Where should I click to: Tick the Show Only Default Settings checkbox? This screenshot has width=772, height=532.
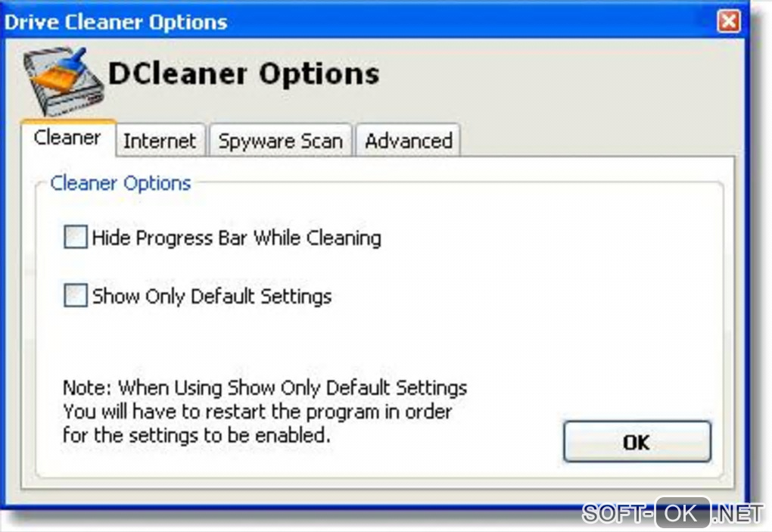coord(76,296)
